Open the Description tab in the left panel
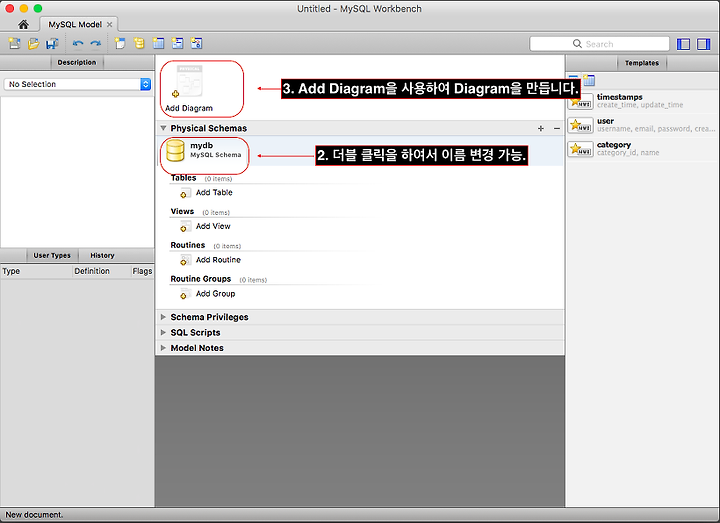 pos(77,62)
